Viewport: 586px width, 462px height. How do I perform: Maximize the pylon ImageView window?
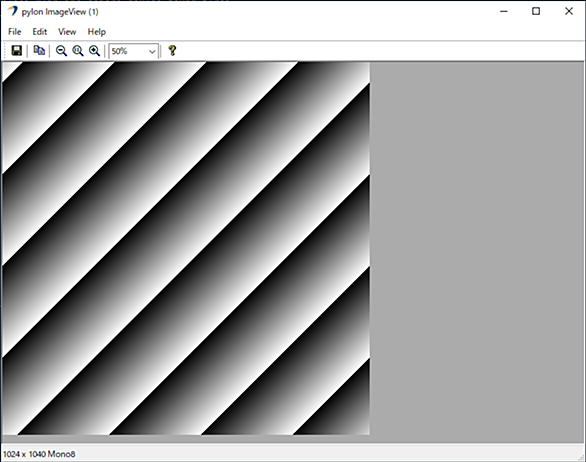pos(536,11)
